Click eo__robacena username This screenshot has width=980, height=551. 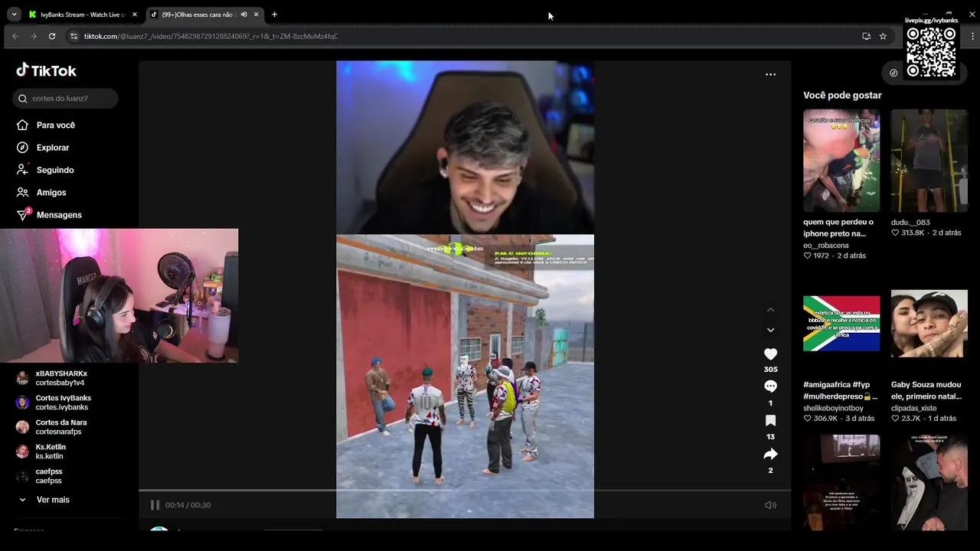(x=825, y=246)
